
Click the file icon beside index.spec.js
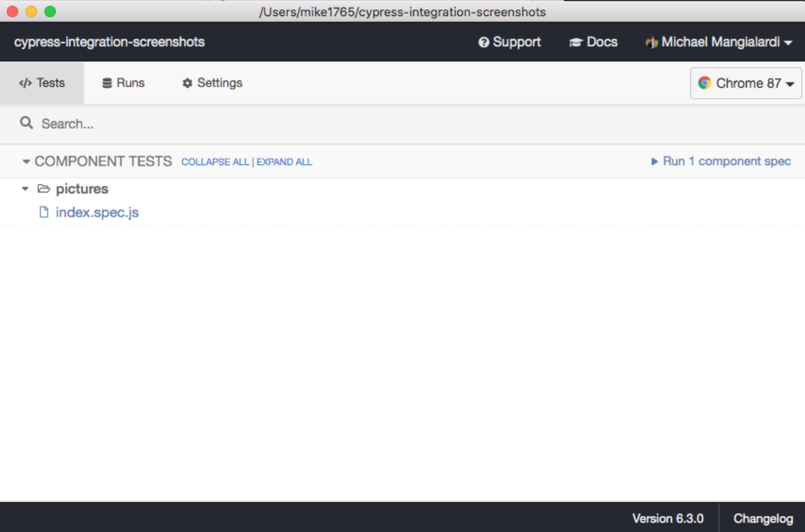pyautogui.click(x=44, y=213)
